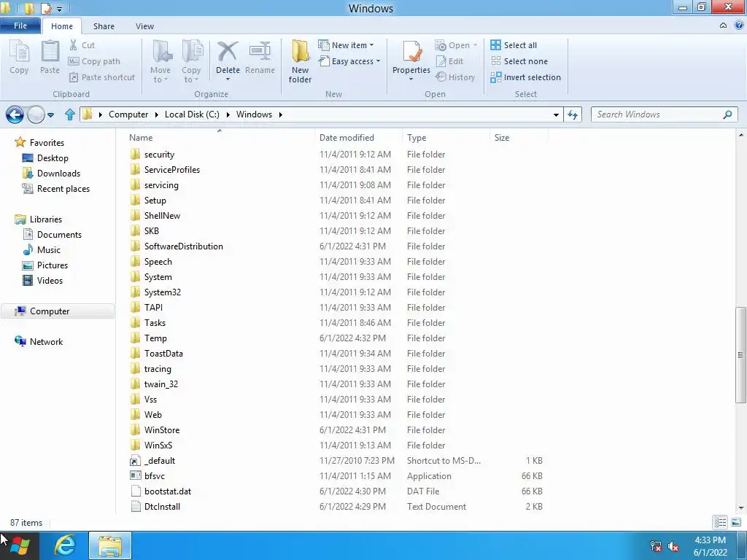Open the Open button dropdown arrow
The height and width of the screenshot is (560, 747).
(x=475, y=45)
